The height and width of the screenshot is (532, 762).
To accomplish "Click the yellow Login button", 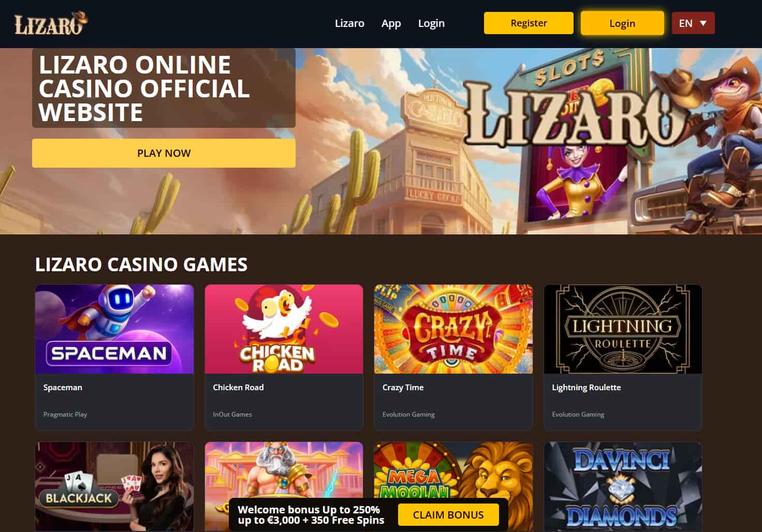I will 622,23.
